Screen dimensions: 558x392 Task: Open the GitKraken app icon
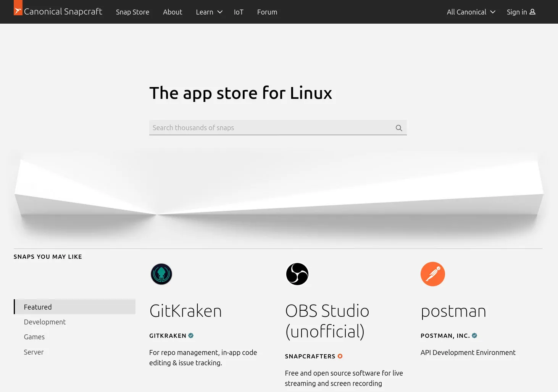point(161,274)
